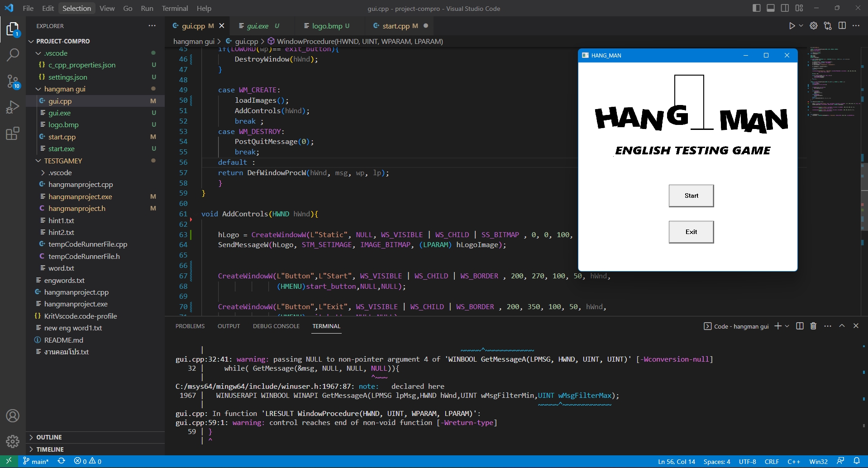
Task: Open Run and Debug panel
Action: 13,106
